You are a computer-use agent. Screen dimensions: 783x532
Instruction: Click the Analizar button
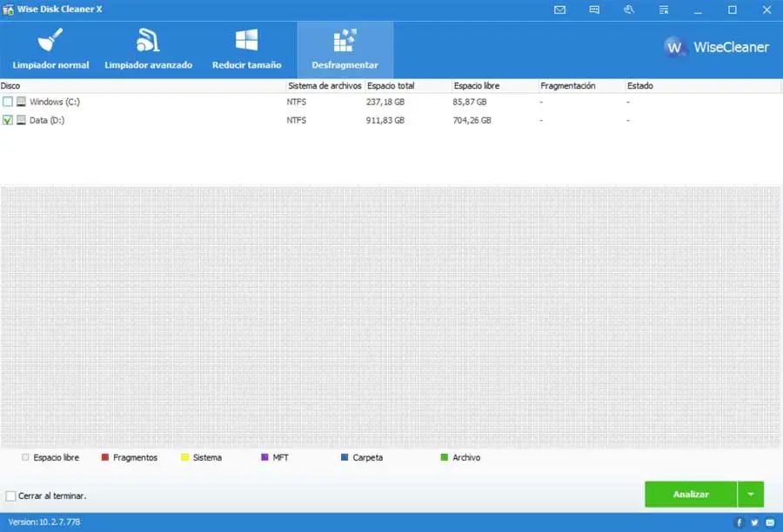[x=691, y=494]
